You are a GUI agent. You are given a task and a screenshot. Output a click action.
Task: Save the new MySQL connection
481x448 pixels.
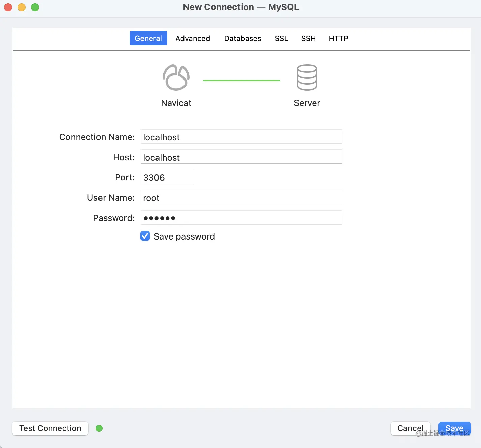pos(455,428)
